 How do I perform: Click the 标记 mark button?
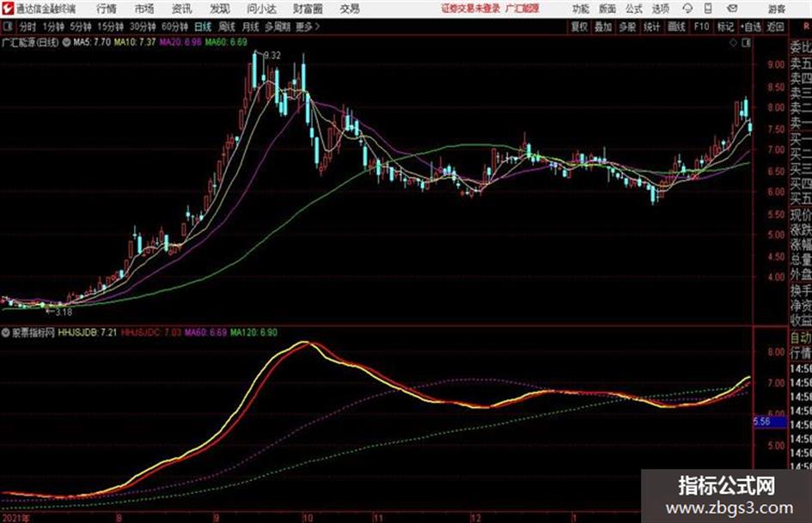tap(725, 27)
